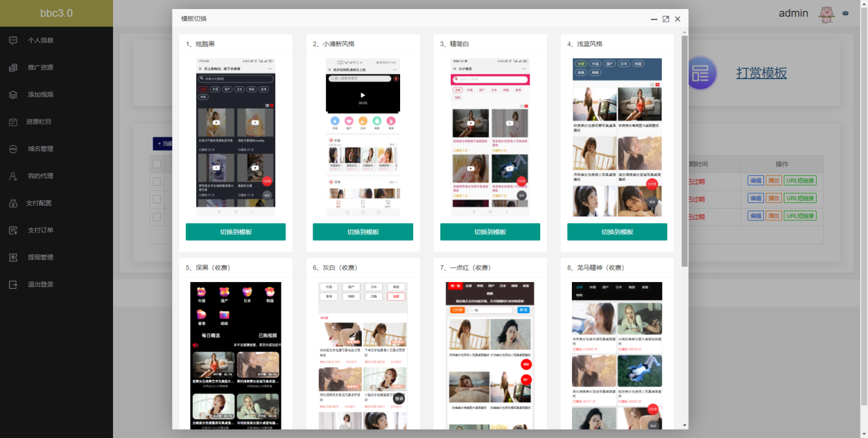Click the 域名管理 www icon
The width and height of the screenshot is (868, 438).
pos(14,149)
